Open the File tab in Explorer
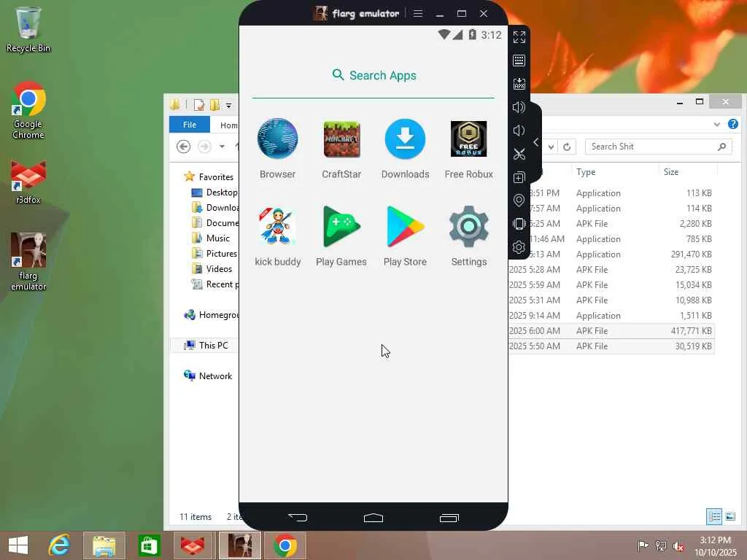Image resolution: width=747 pixels, height=560 pixels. [x=190, y=125]
